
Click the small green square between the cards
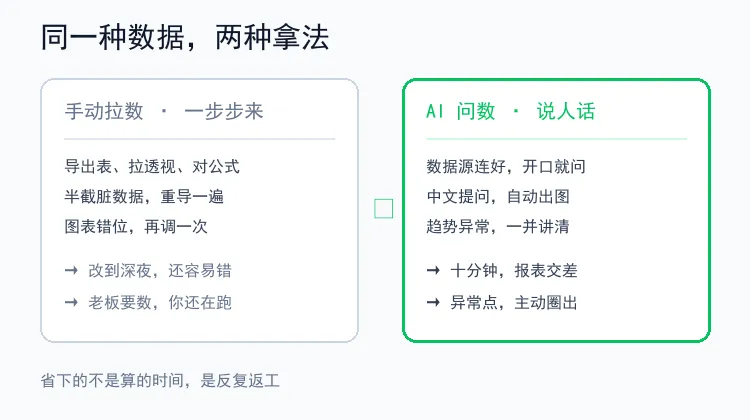point(384,209)
